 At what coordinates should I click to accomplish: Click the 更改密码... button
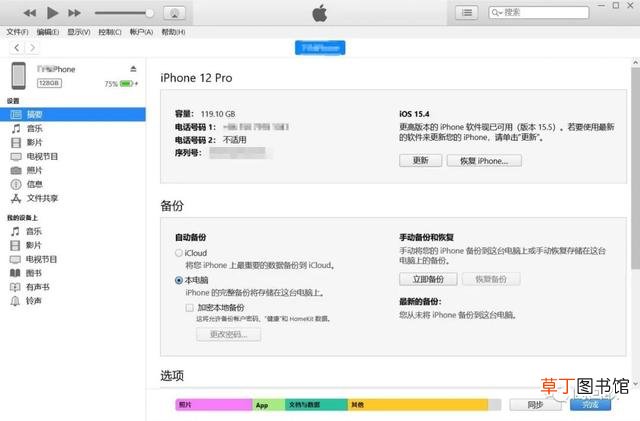pos(229,334)
